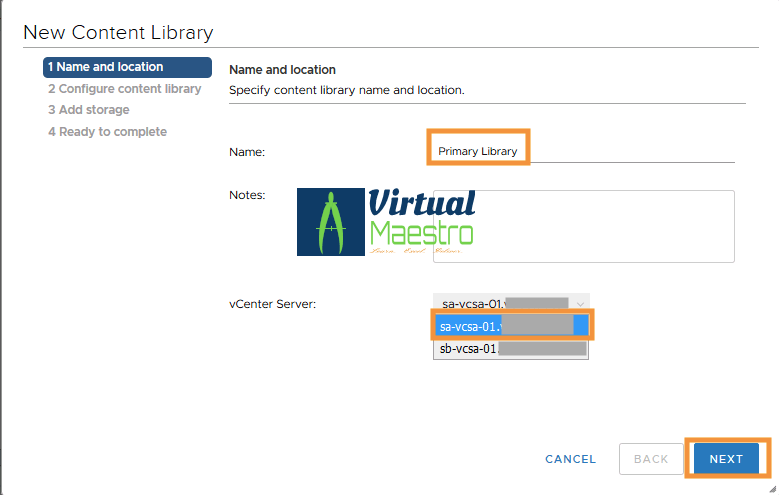The height and width of the screenshot is (495, 779).
Task: Click the Virtual Maestro compass logo icon
Action: click(x=331, y=222)
